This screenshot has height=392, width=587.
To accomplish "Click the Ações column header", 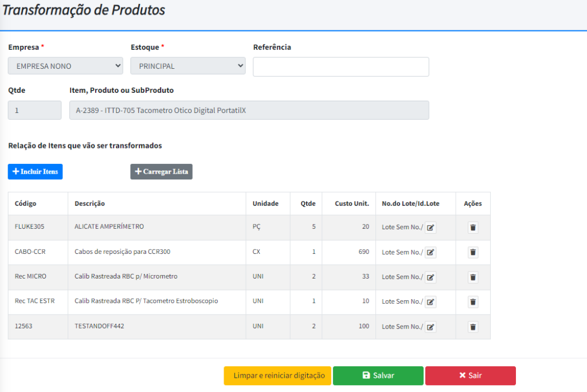I will pyautogui.click(x=473, y=203).
